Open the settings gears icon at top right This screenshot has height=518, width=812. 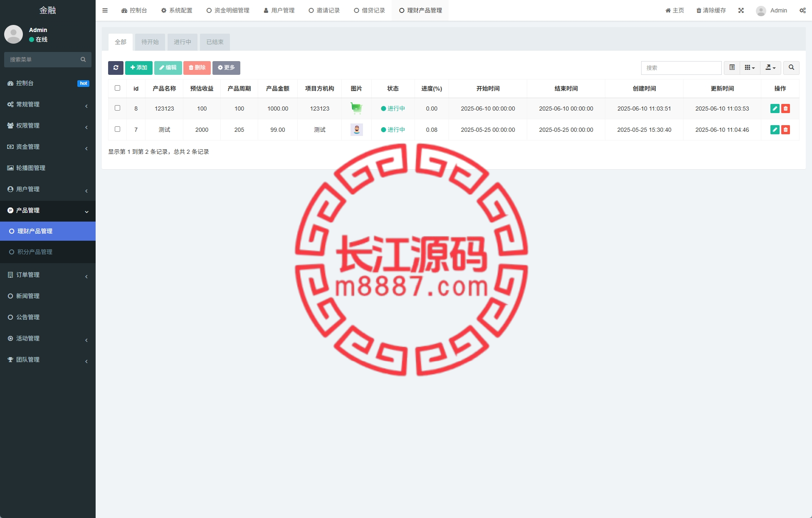pos(802,10)
